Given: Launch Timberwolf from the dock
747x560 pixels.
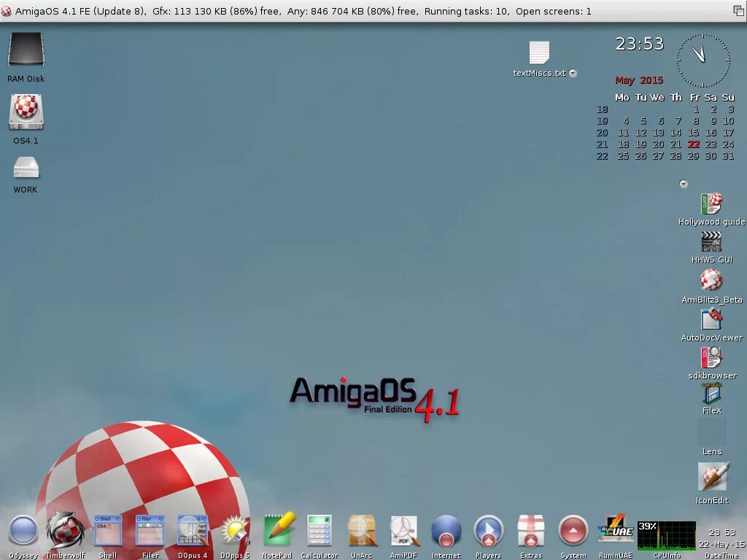Looking at the screenshot, I should [x=65, y=529].
